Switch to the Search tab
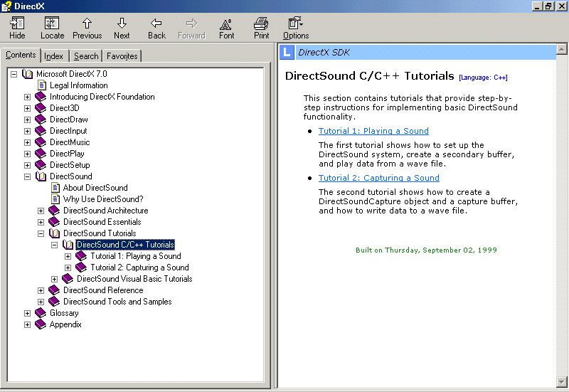The width and height of the screenshot is (569, 392). (86, 56)
